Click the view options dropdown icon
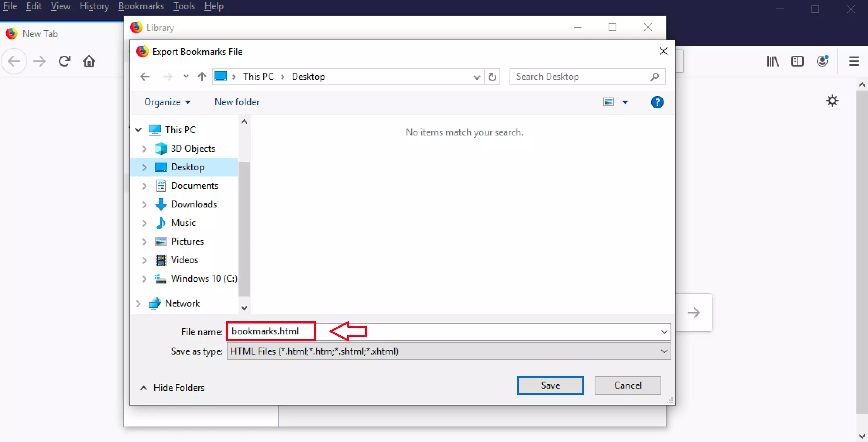868x442 pixels. click(x=625, y=102)
